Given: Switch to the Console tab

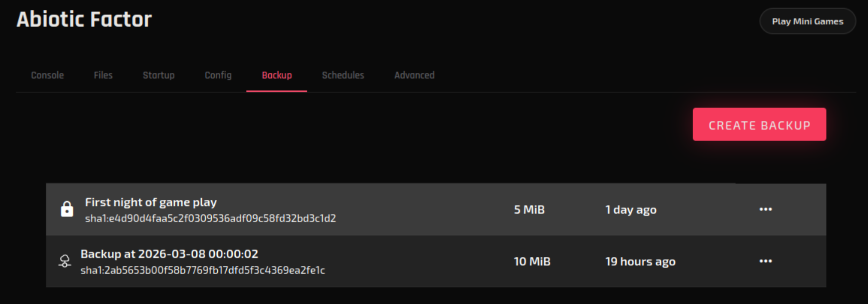Looking at the screenshot, I should point(47,75).
